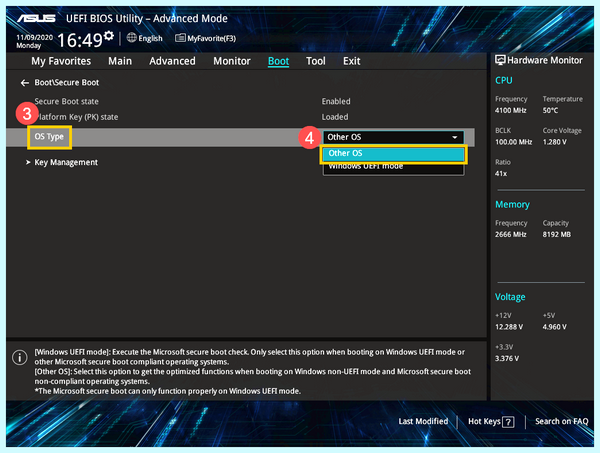Open the Tool tab
Screen dimensions: 600x453
pos(316,61)
